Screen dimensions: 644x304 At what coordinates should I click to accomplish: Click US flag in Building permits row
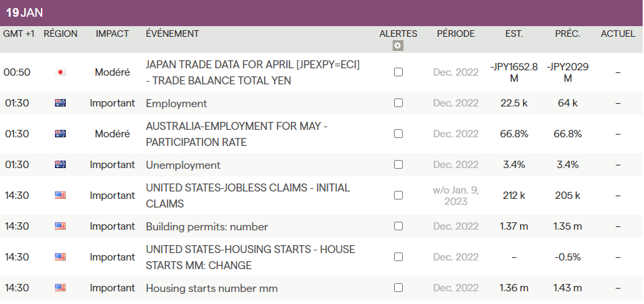pos(60,226)
